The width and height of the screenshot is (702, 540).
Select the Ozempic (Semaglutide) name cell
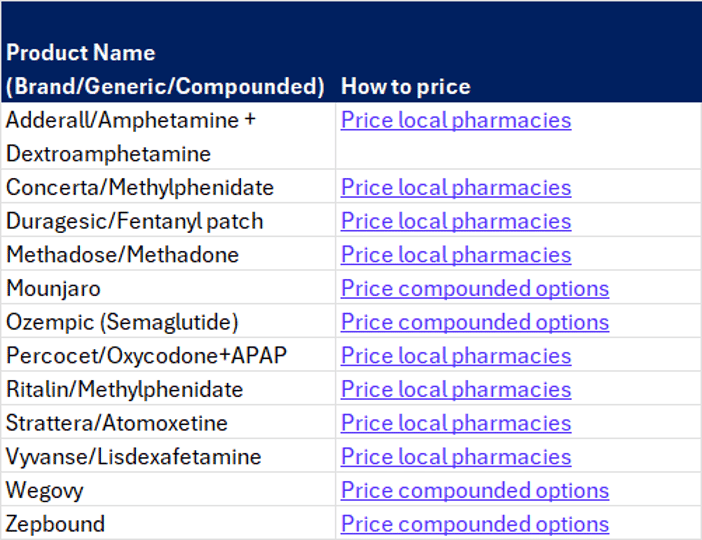coord(122,323)
